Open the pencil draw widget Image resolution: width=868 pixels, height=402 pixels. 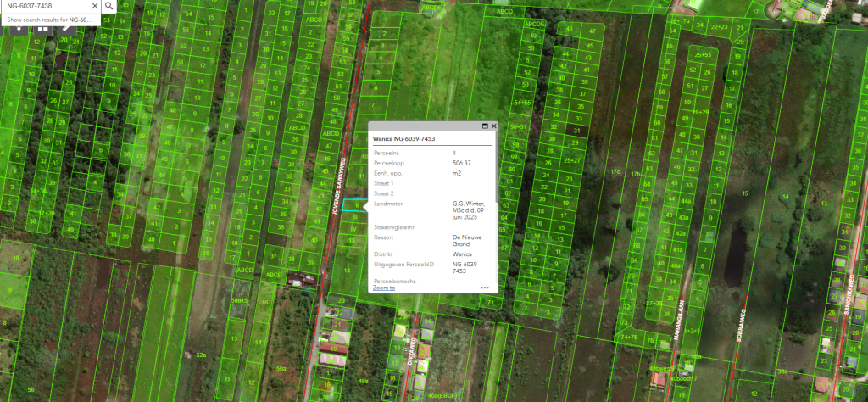point(67,27)
